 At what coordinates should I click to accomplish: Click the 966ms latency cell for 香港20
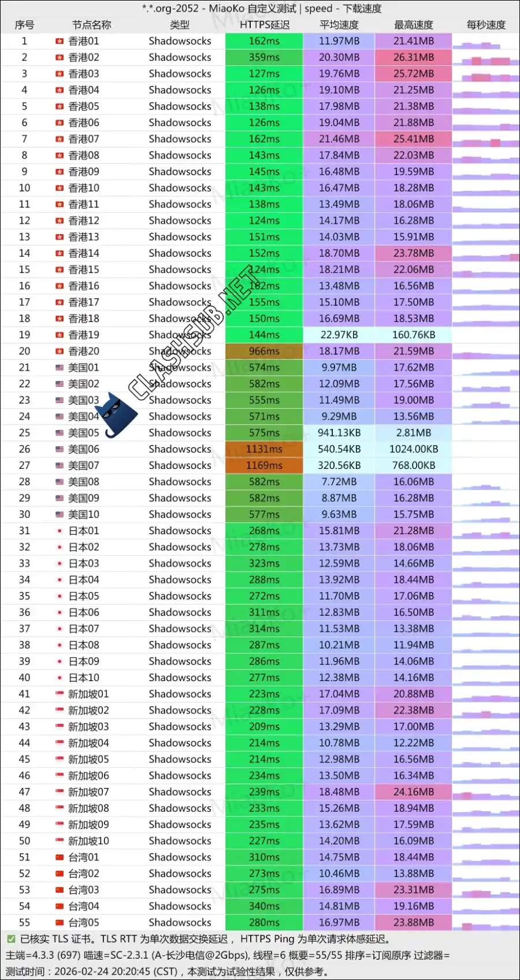(264, 351)
